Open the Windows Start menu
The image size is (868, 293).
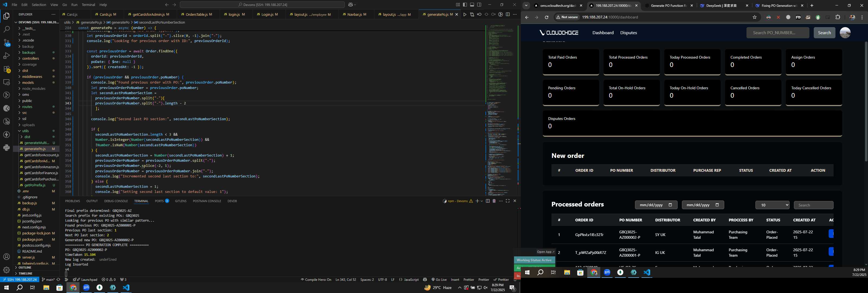(x=6, y=288)
